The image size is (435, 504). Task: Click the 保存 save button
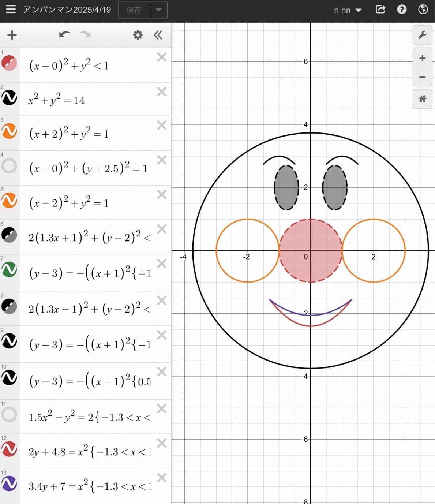pos(134,10)
